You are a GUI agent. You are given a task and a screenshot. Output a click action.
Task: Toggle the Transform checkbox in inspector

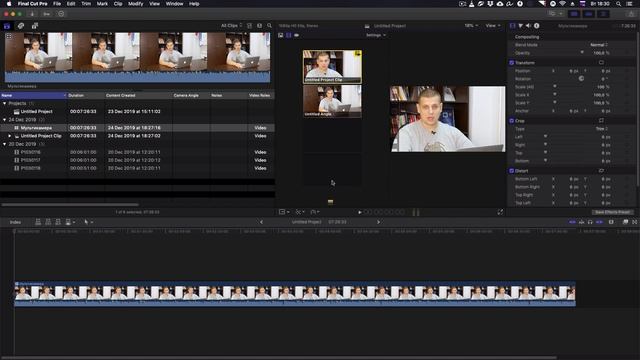[x=511, y=63]
